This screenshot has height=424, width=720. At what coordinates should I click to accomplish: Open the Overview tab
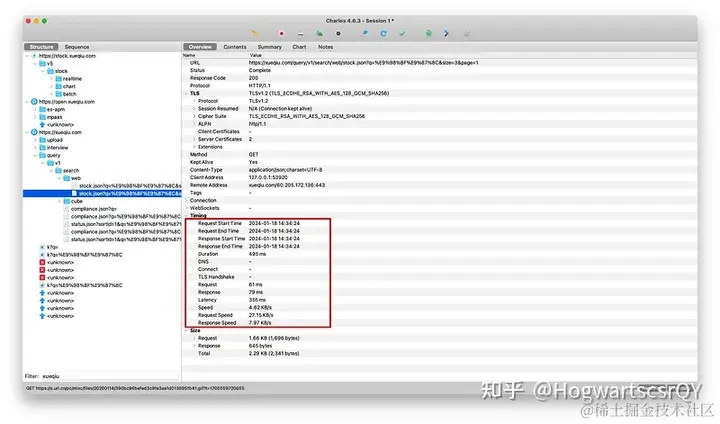[200, 47]
